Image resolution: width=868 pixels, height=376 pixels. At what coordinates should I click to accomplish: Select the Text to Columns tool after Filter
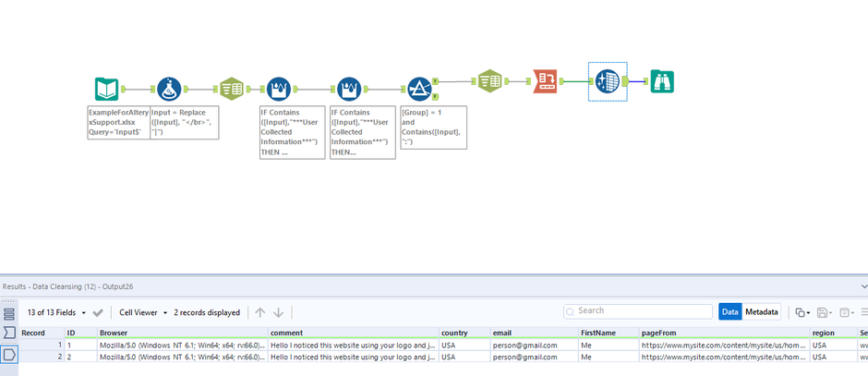coord(489,81)
